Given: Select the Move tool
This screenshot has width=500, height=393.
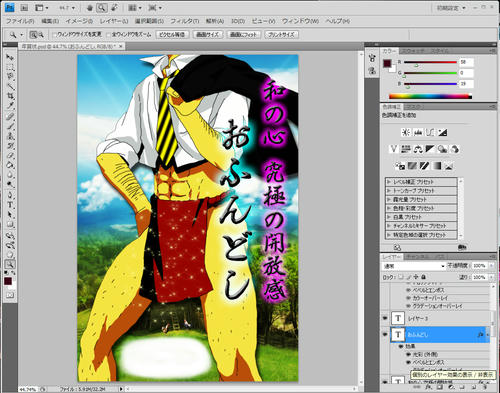Looking at the screenshot, I should pos(10,57).
